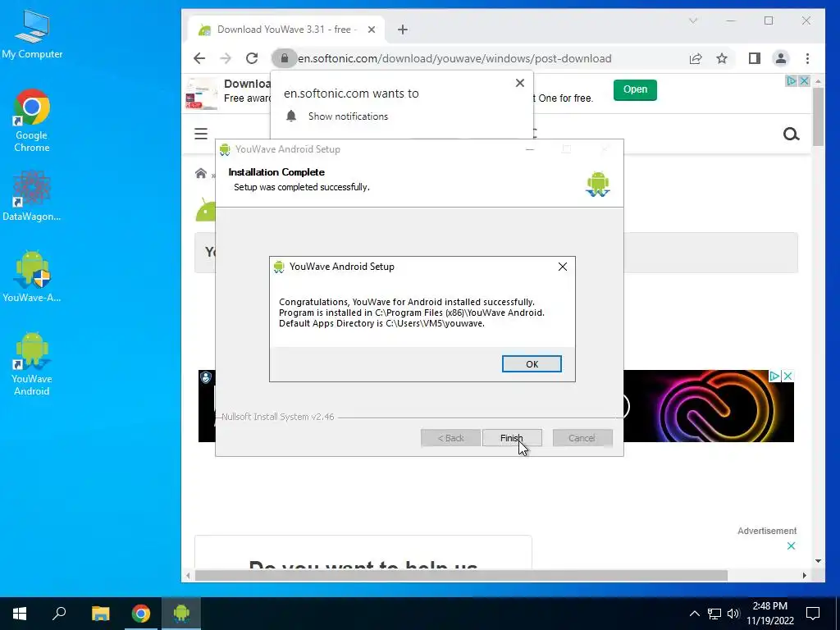Open Softonic hamburger menu
840x630 pixels.
(201, 134)
